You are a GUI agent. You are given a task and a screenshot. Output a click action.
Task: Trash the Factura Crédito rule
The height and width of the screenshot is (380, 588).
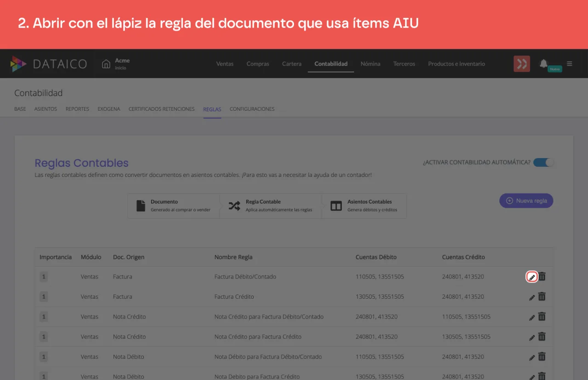pyautogui.click(x=542, y=296)
